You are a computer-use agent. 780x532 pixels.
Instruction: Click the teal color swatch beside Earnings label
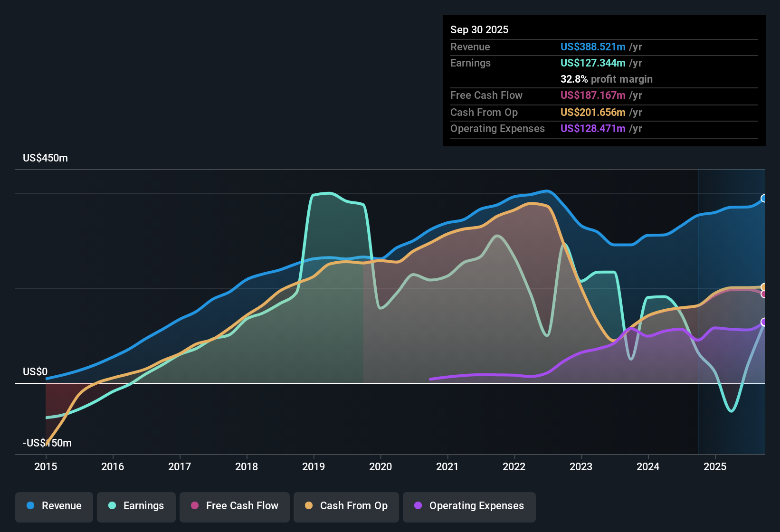click(x=111, y=506)
